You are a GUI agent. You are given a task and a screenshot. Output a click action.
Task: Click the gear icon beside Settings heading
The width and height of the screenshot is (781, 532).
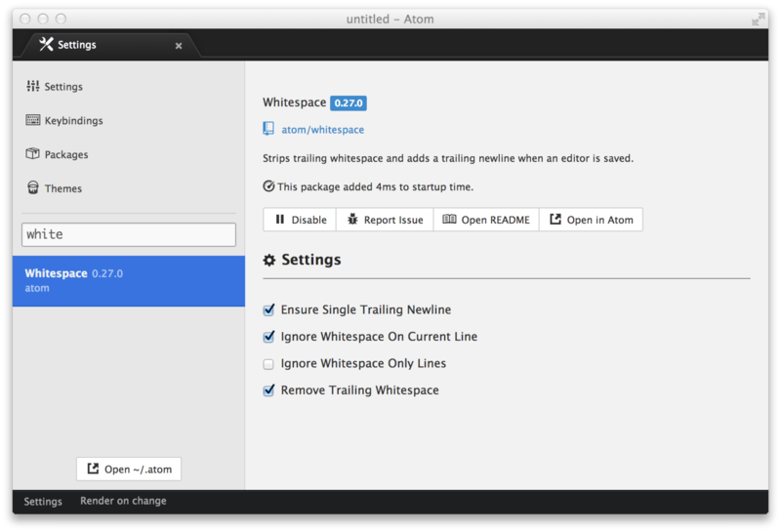pyautogui.click(x=269, y=261)
